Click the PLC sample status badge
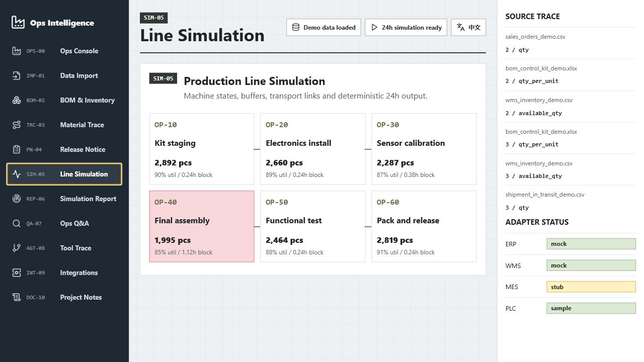This screenshot has height=362, width=644. point(591,308)
